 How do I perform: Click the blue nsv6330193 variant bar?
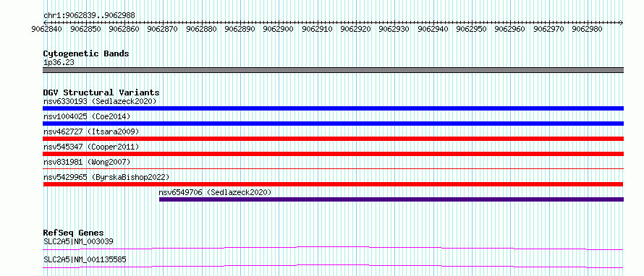point(333,108)
